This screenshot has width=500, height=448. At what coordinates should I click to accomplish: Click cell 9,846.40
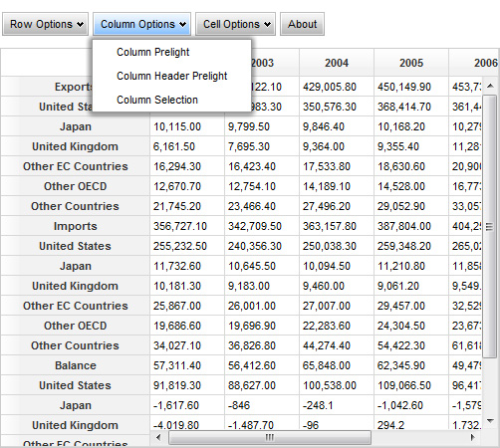pyautogui.click(x=337, y=126)
